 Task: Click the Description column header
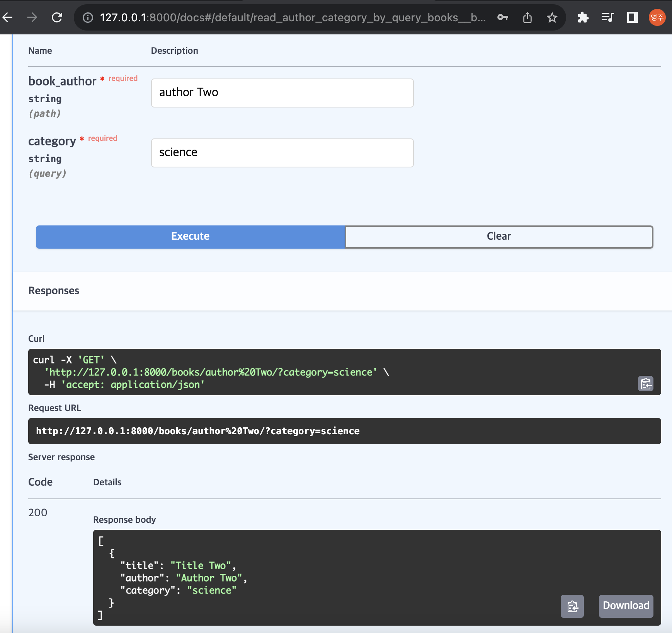coord(174,51)
